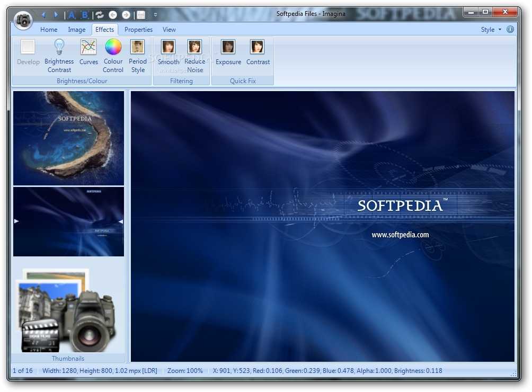Image resolution: width=532 pixels, height=392 pixels.
Task: Click the pixel colour readout in status bar
Action: click(327, 371)
